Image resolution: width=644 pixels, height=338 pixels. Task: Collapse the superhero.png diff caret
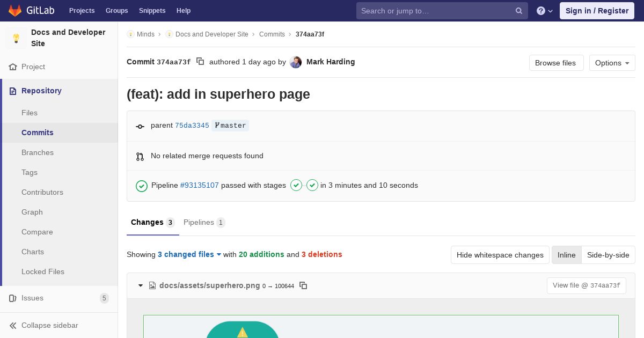tap(141, 285)
